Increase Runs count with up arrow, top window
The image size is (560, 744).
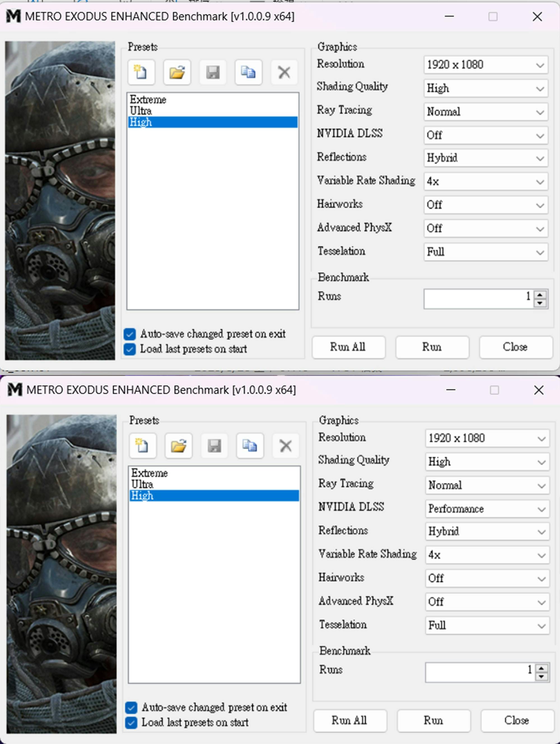coord(540,295)
